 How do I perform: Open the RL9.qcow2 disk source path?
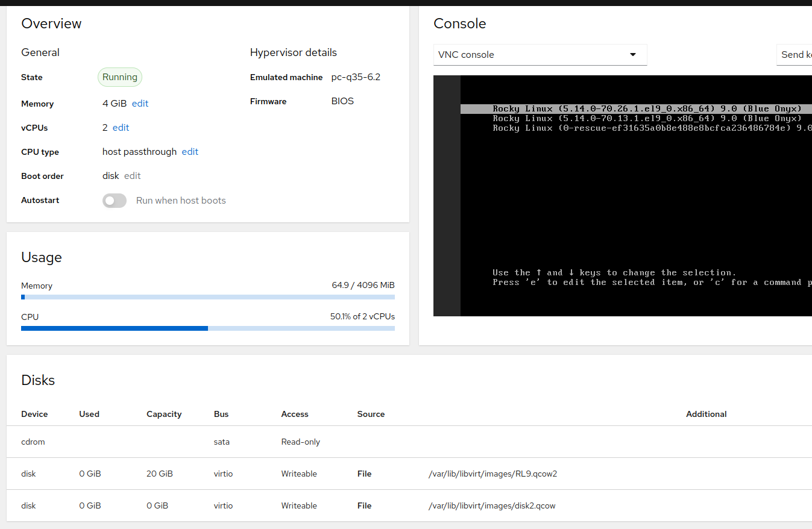493,474
